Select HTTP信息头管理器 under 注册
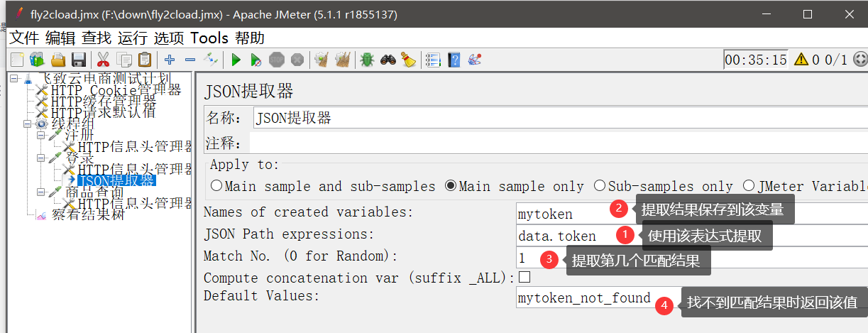The height and width of the screenshot is (333, 868). (135, 146)
